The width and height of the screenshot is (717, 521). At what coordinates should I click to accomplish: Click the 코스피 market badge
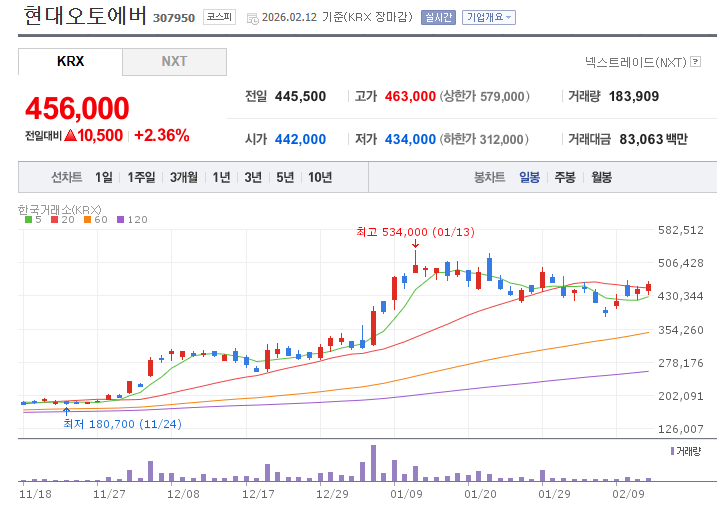219,17
